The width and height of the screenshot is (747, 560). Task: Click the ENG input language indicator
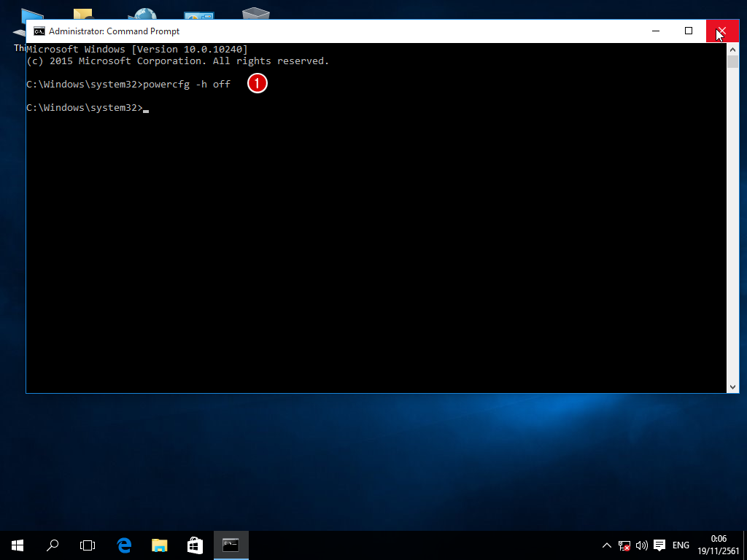coord(681,545)
